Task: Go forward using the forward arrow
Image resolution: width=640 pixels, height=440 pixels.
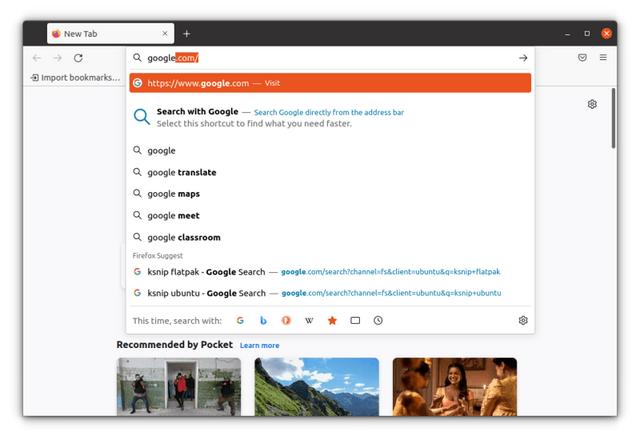Action: tap(58, 58)
